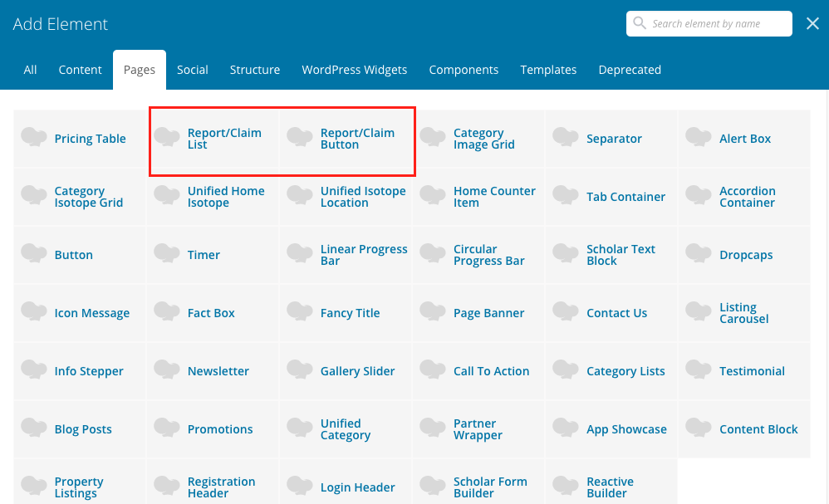The height and width of the screenshot is (504, 829).
Task: Click the search magnifier icon
Action: (x=640, y=23)
